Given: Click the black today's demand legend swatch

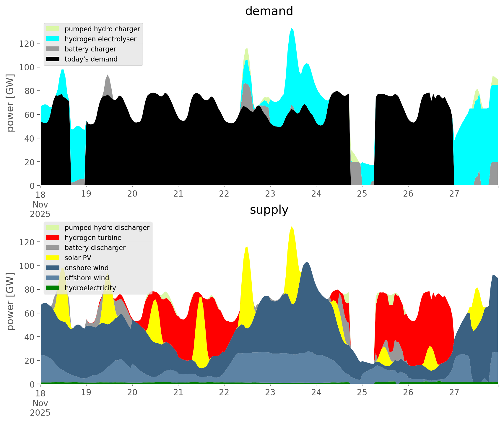Looking at the screenshot, I should [x=53, y=59].
